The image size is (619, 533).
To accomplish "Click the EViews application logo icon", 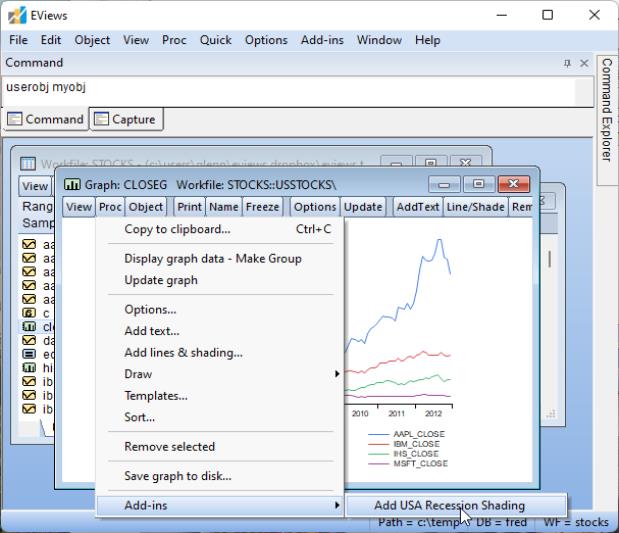I will 17,15.
